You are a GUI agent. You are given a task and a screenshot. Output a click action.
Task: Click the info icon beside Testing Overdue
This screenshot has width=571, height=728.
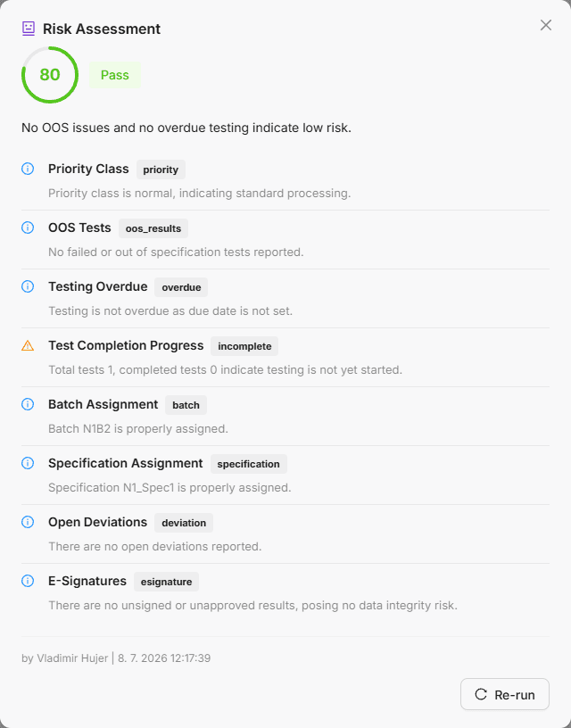click(x=28, y=286)
